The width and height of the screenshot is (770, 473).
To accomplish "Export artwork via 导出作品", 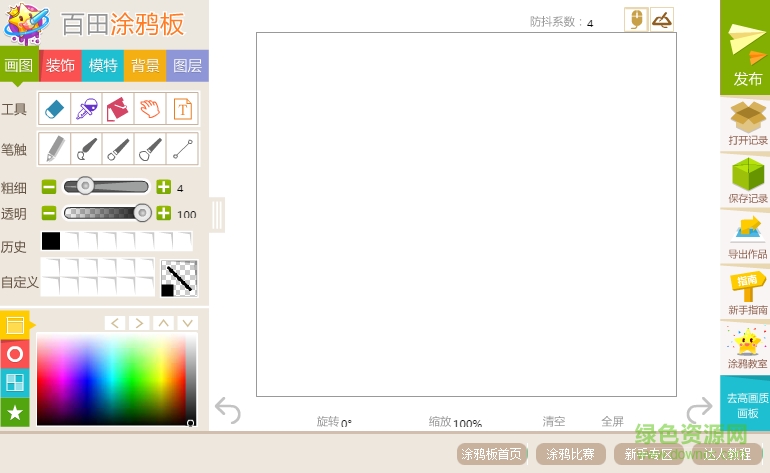I will [747, 236].
